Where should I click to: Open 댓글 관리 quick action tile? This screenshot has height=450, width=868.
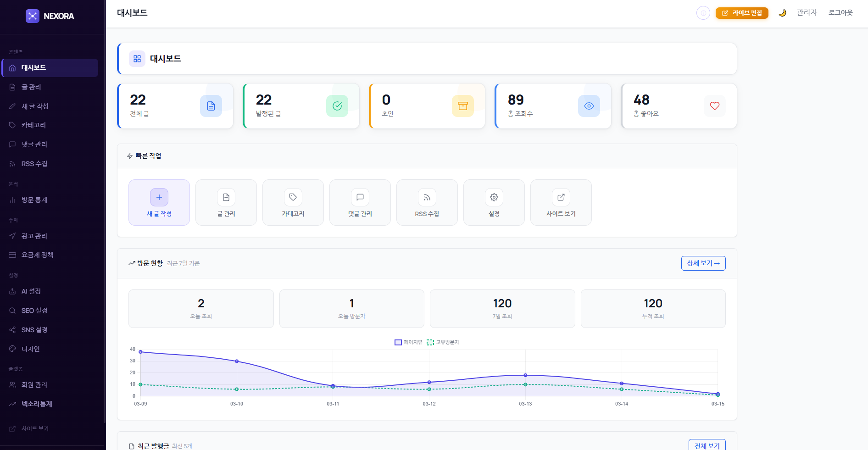360,202
